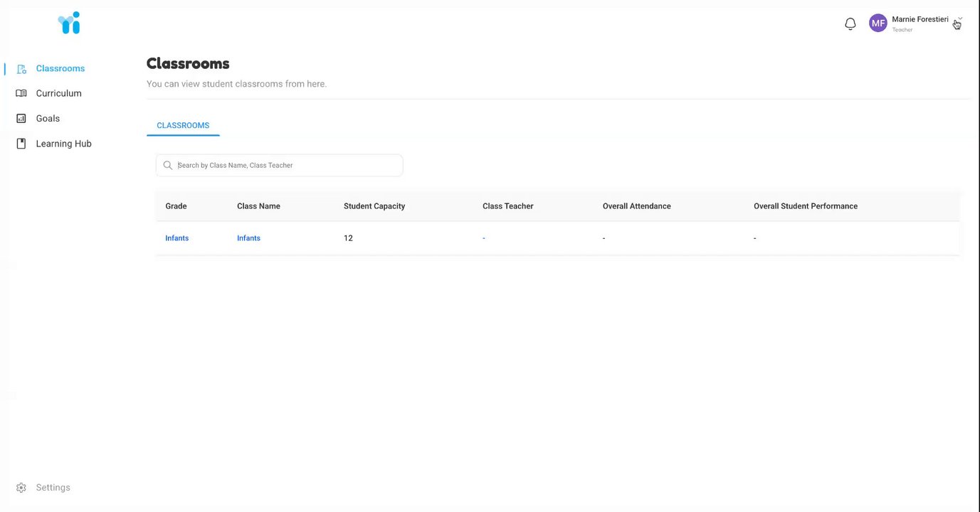Click the Classrooms page heading
The width and height of the screenshot is (980, 512).
click(x=188, y=63)
